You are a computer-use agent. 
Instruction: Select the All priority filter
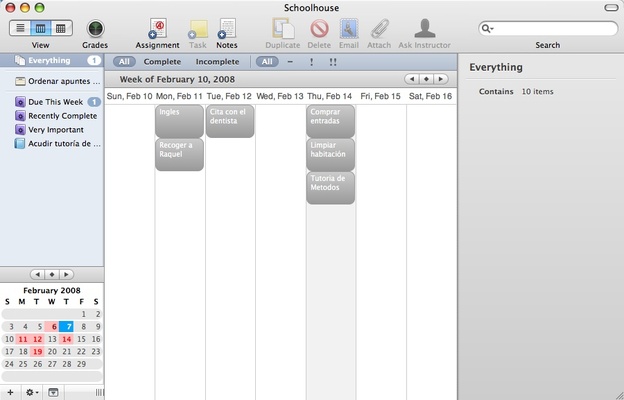(x=267, y=62)
